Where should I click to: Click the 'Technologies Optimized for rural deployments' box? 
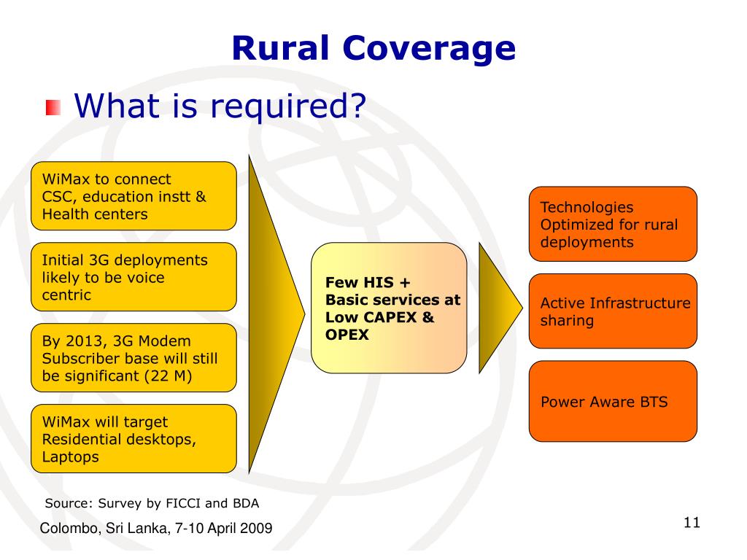coord(613,225)
